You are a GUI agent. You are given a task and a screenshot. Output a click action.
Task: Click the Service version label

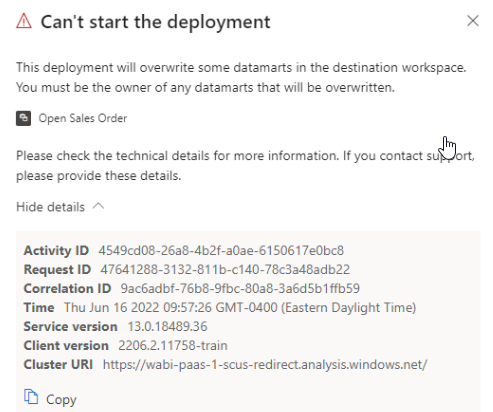pyautogui.click(x=70, y=327)
